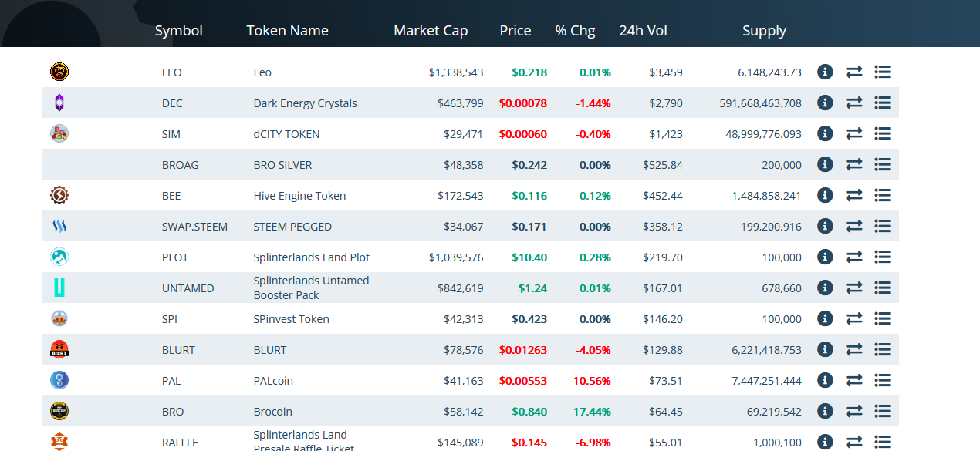Screen dimensions: 980x451
Task: Click token name Dark Energy Crystals
Action: [305, 103]
